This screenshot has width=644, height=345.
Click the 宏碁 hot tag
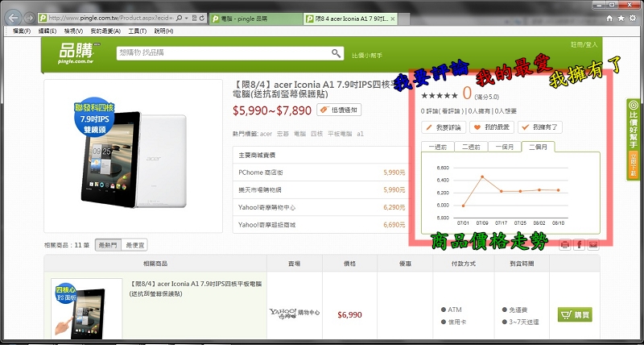click(283, 134)
